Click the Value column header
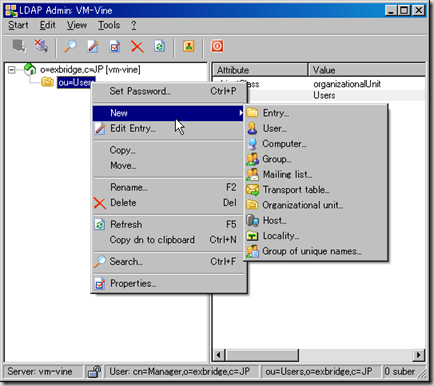Image resolution: width=434 pixels, height=386 pixels. (367, 70)
